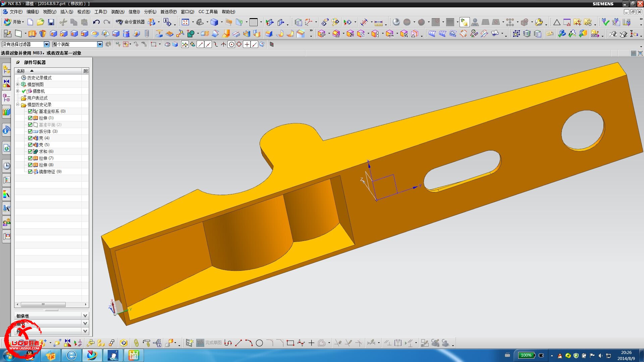Open the 分析(L) menu
This screenshot has width=644, height=362.
pyautogui.click(x=150, y=12)
